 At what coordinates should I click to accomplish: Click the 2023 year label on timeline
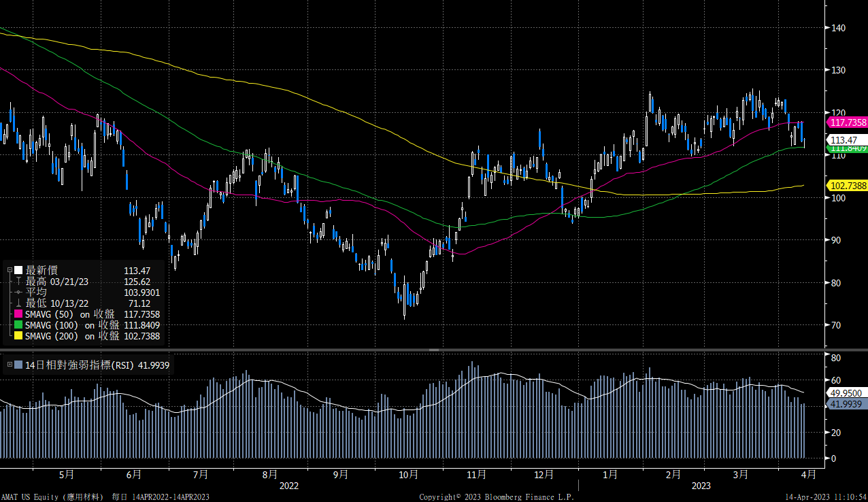pos(700,486)
